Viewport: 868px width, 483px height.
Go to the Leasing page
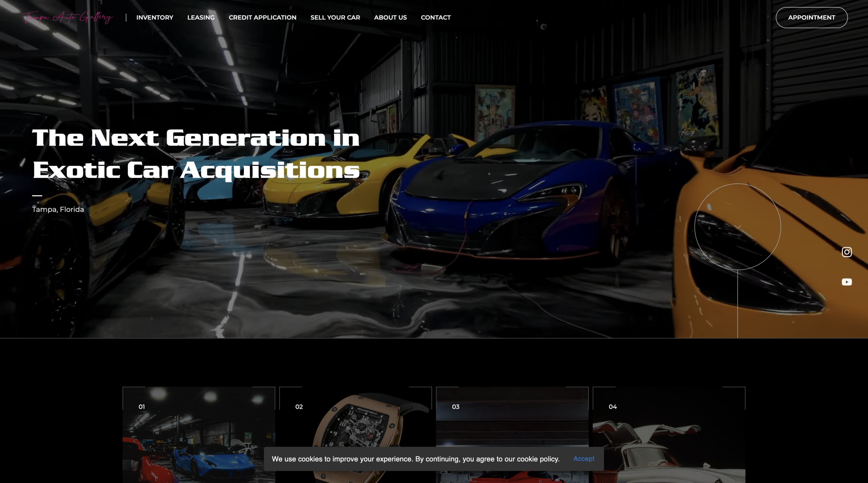(201, 17)
